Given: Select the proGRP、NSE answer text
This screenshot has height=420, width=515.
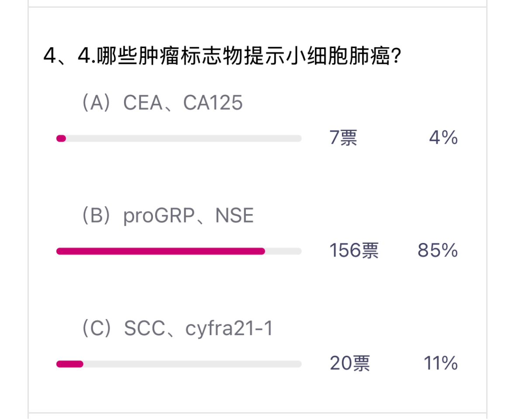Looking at the screenshot, I should 188,216.
